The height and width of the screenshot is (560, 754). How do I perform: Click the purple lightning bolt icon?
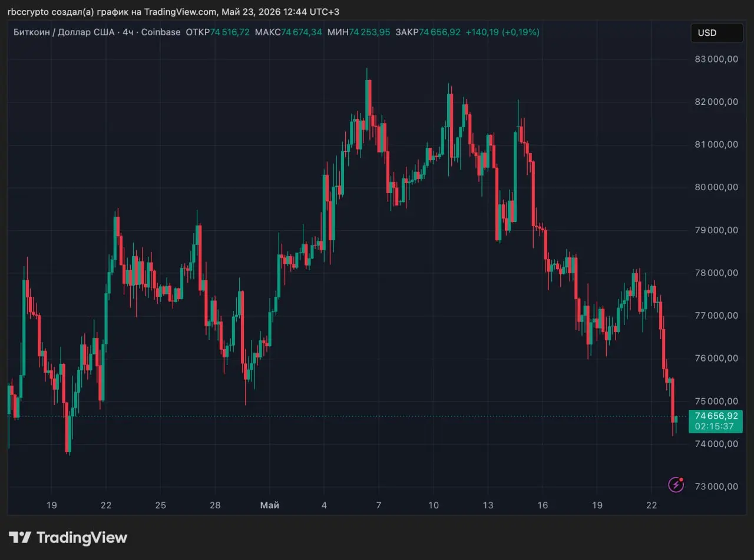(676, 485)
